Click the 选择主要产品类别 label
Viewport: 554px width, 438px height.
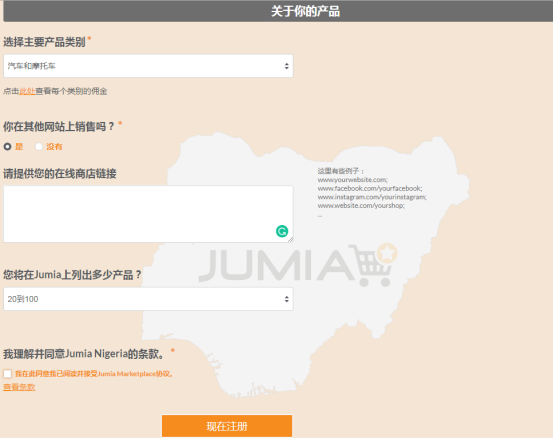pos(44,42)
